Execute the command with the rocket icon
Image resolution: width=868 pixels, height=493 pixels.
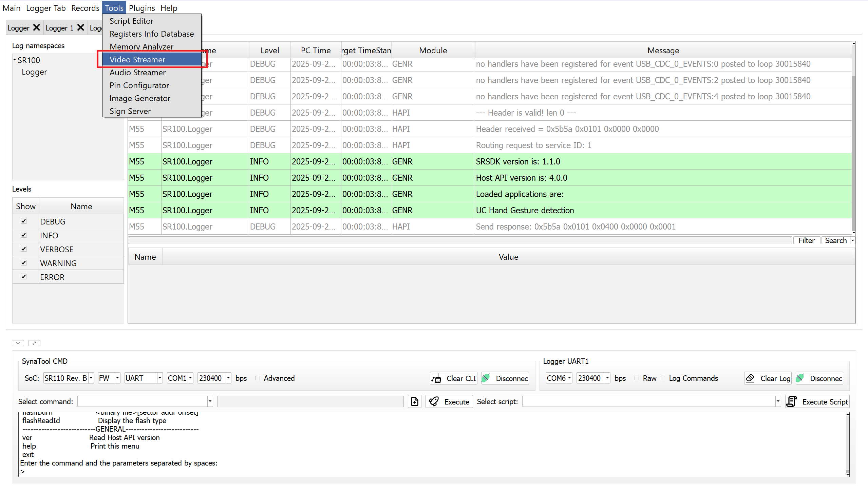449,401
